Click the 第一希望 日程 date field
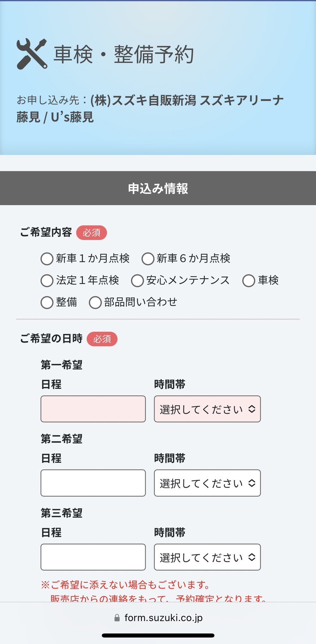 pos(93,409)
